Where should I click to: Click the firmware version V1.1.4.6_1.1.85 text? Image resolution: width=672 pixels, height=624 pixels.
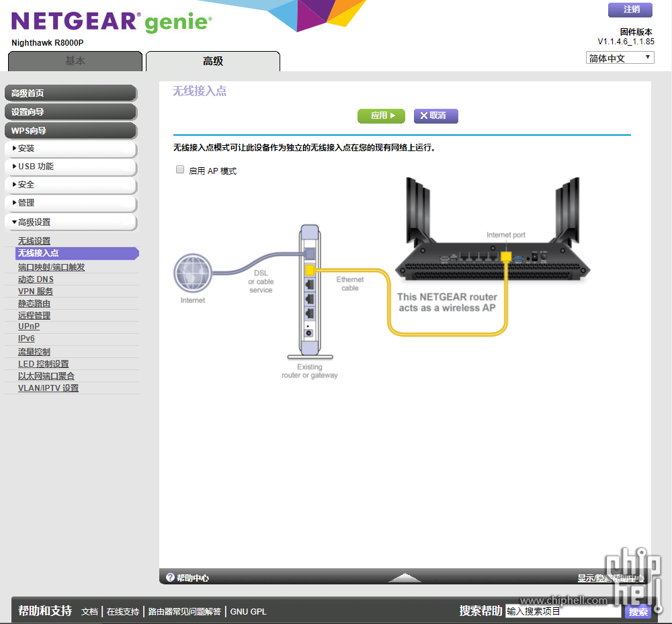tap(626, 42)
